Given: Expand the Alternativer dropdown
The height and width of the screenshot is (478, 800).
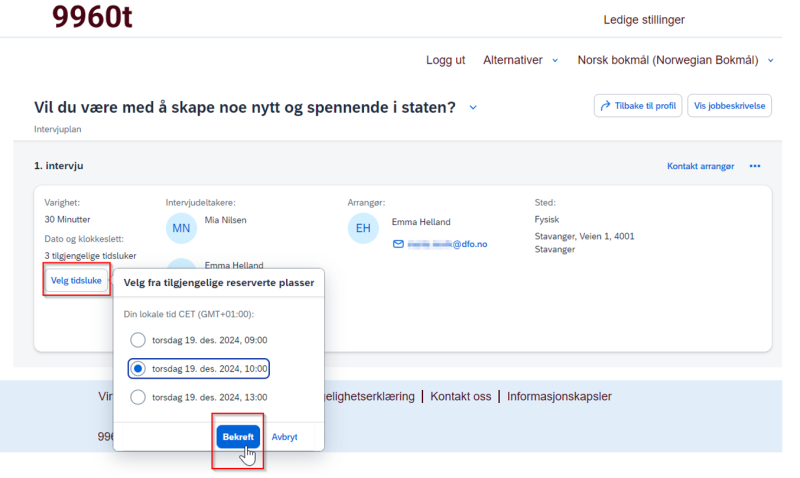Looking at the screenshot, I should [x=520, y=60].
